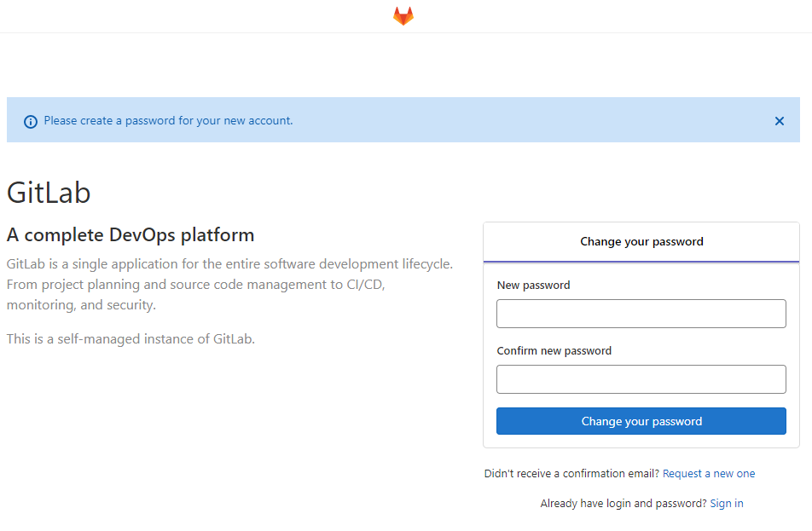Viewport: 812px width, 531px height.
Task: Focus the New password field
Action: click(641, 314)
